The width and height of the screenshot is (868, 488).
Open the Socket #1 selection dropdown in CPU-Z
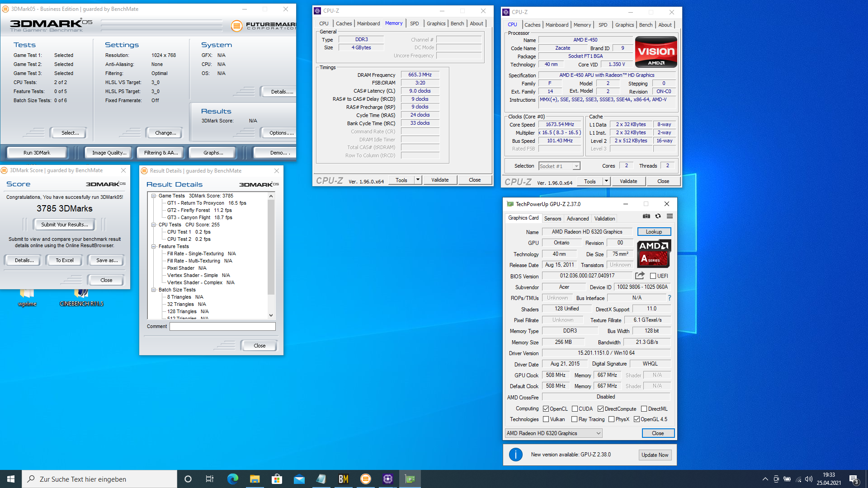(x=559, y=166)
